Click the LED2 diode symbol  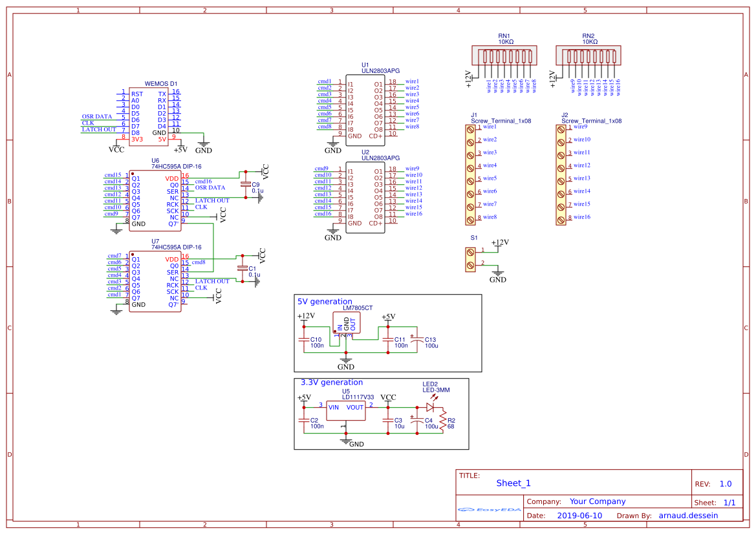[429, 408]
